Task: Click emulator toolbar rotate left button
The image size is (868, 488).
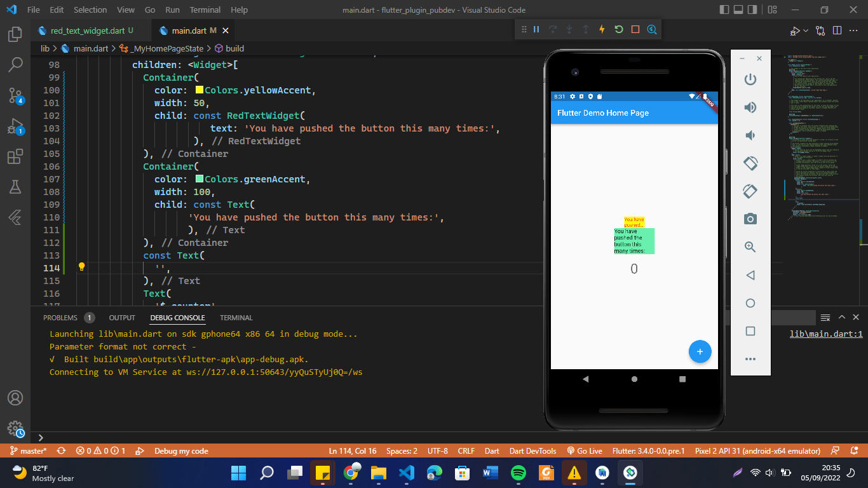Action: tap(750, 163)
